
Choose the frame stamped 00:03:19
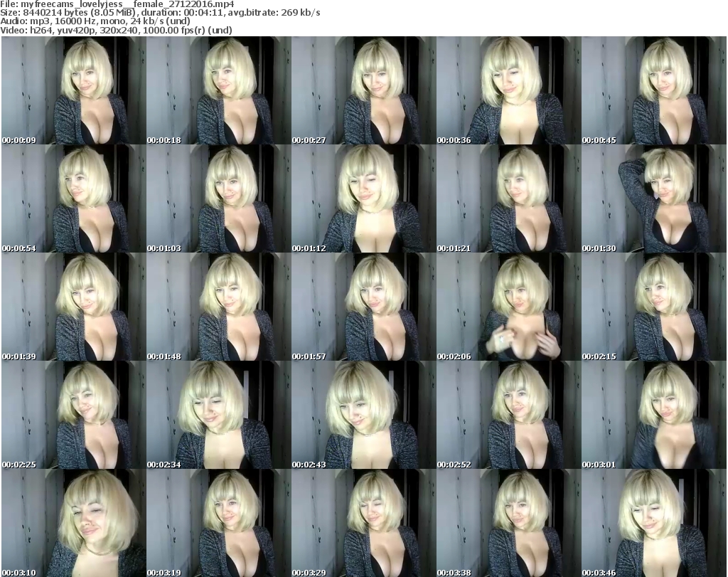coord(219,523)
